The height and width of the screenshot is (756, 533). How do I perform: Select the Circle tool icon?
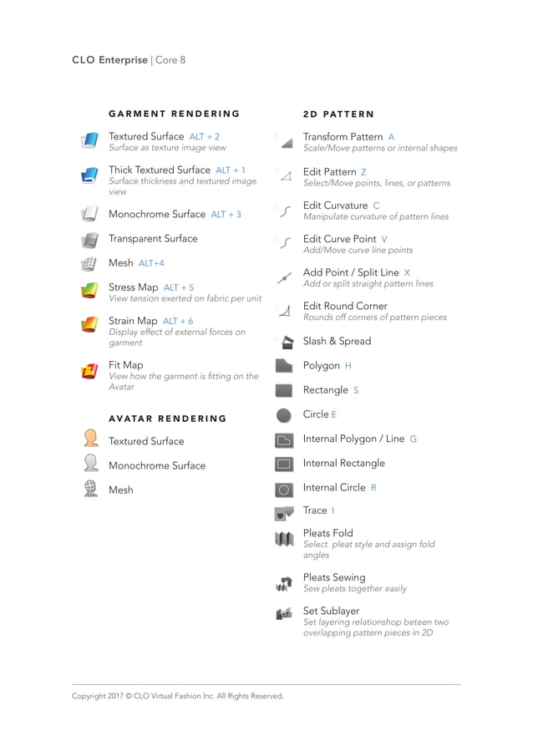click(x=284, y=415)
